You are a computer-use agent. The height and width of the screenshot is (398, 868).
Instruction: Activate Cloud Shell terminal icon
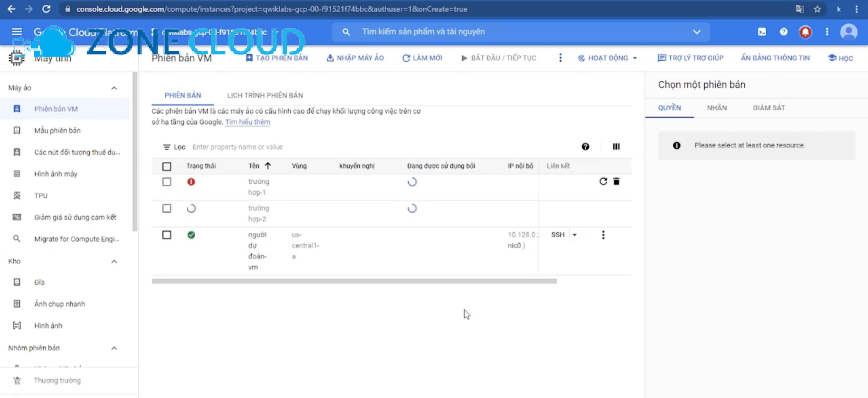click(762, 32)
